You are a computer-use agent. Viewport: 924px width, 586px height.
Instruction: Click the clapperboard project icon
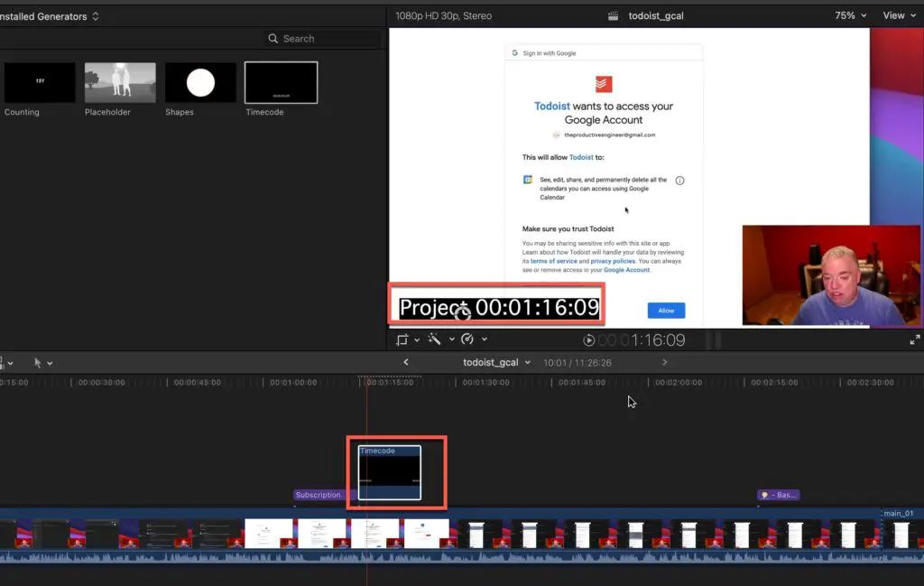[x=614, y=16]
